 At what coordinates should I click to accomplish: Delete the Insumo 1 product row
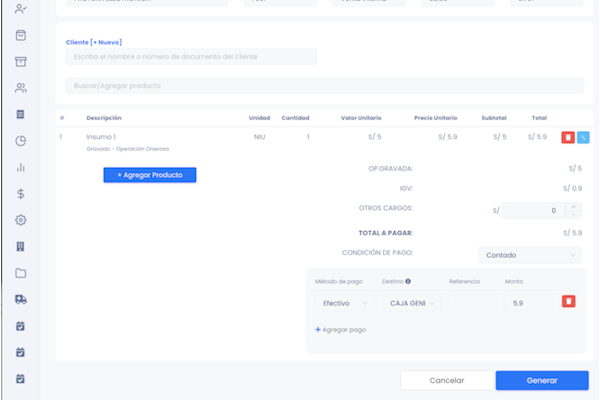568,137
